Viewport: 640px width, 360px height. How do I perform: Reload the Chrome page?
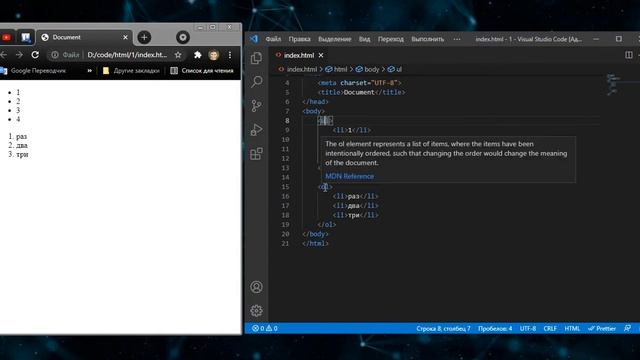35,55
